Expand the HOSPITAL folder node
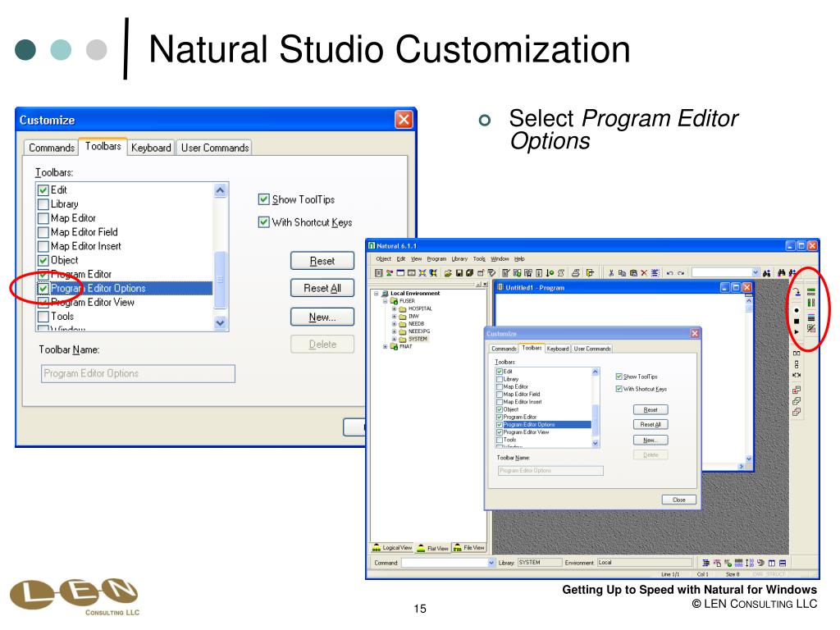Image resolution: width=840 pixels, height=630 pixels. click(395, 308)
